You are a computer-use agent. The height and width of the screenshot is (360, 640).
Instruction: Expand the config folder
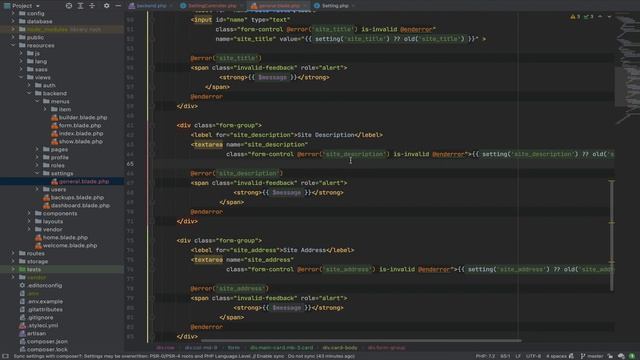click(x=13, y=13)
